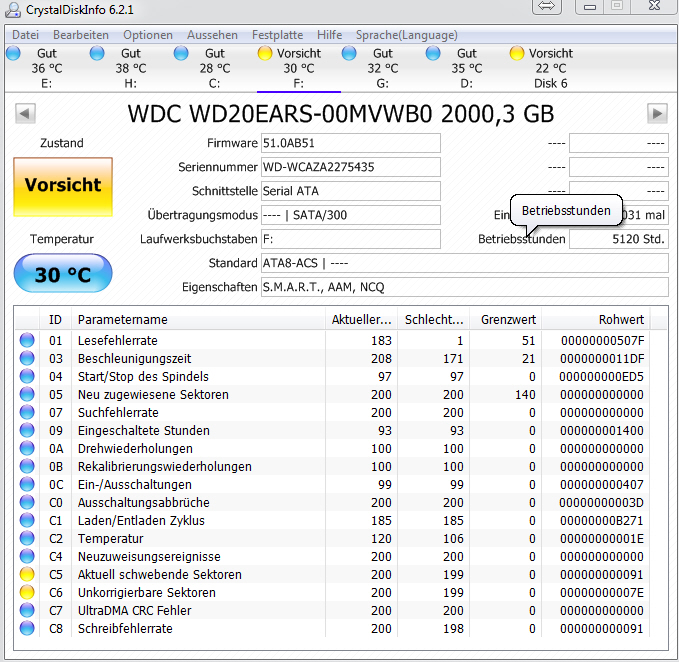The image size is (679, 662).
Task: Click the Seriennummer field WD-WCAZA2275435
Action: [351, 167]
